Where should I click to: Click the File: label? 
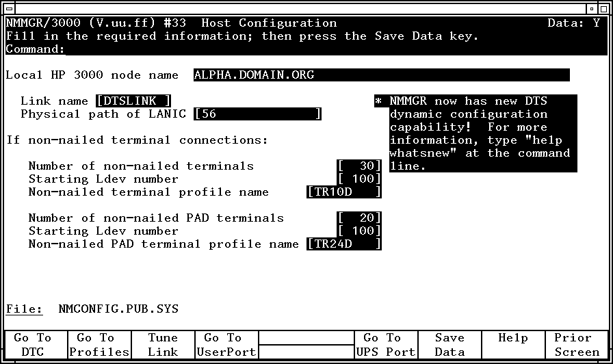24,309
